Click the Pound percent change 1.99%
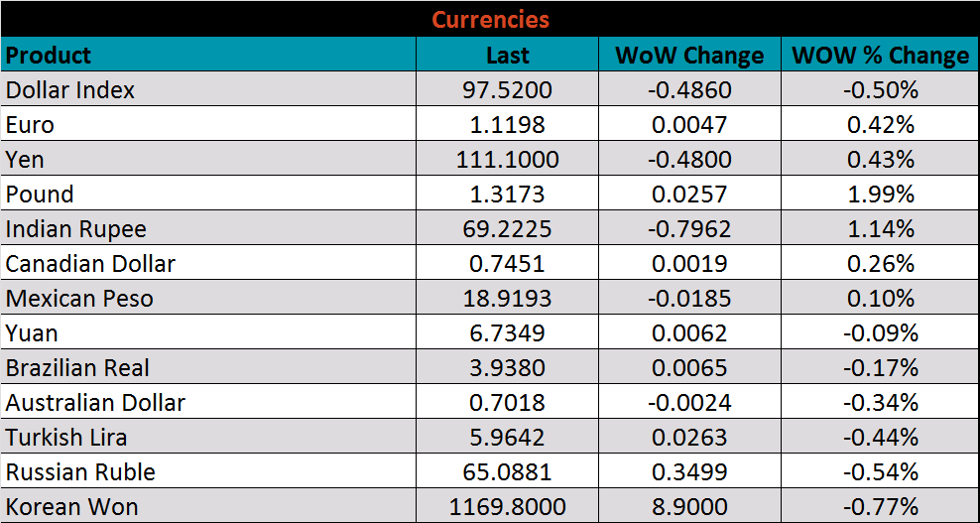 pyautogui.click(x=880, y=195)
